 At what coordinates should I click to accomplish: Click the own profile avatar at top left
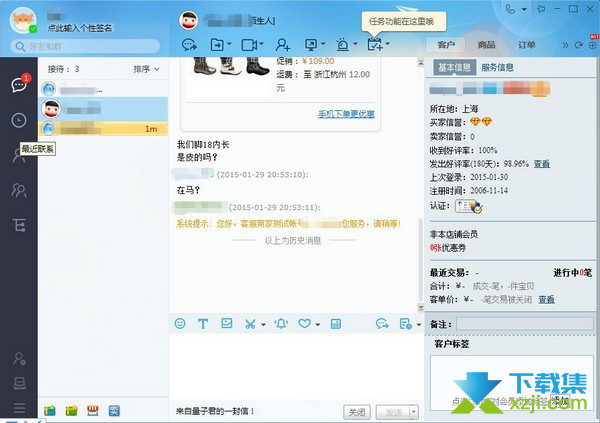tap(23, 21)
